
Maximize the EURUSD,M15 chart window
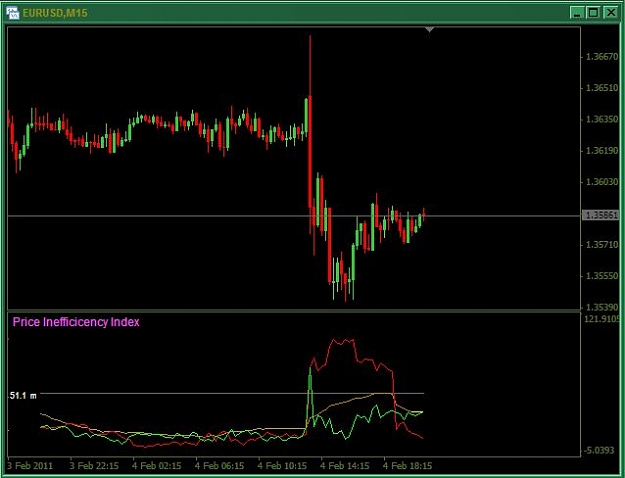[594, 13]
